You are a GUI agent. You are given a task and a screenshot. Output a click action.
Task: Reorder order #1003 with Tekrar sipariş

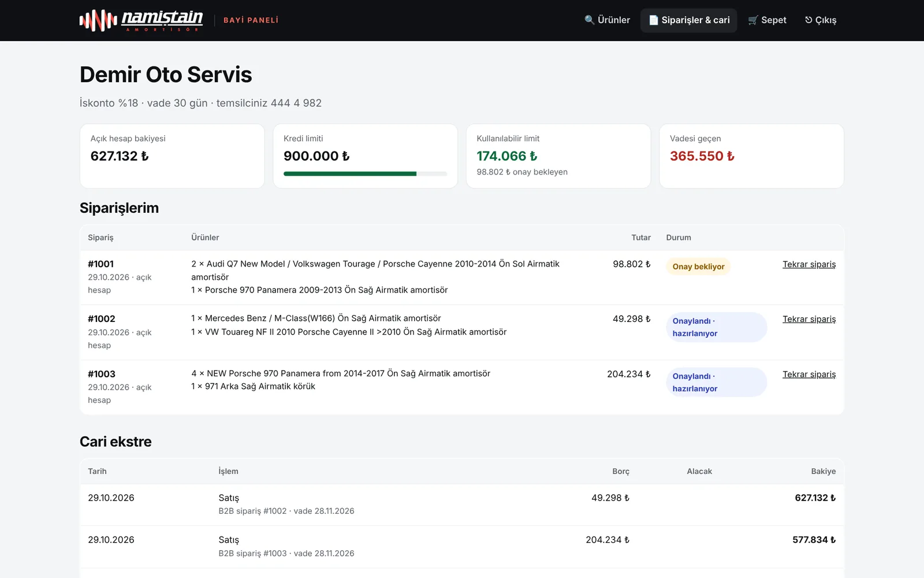click(809, 374)
